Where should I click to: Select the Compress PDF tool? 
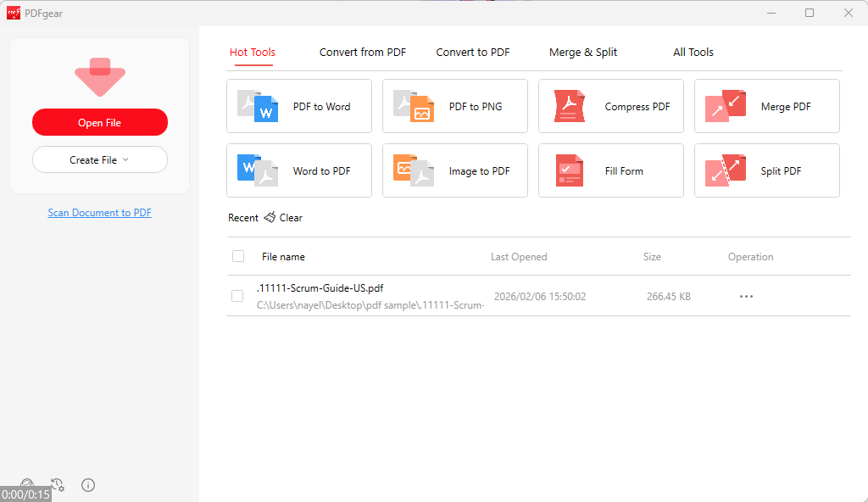[611, 106]
